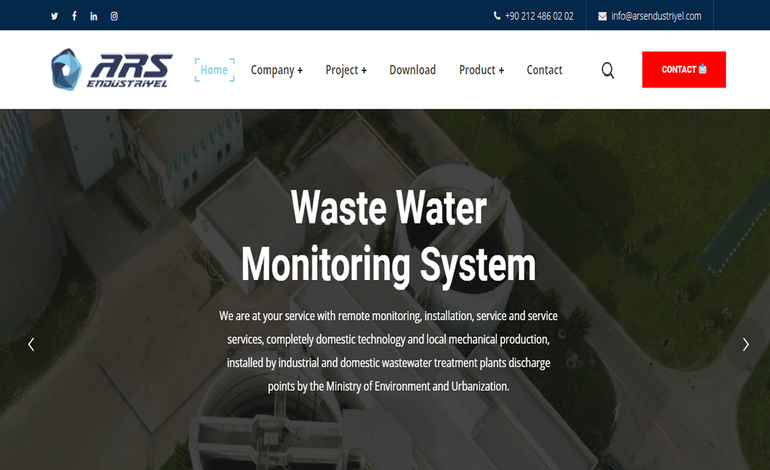Screen dimensions: 770x470
Task: Click info@arsendustriyel.com email link
Action: pos(656,16)
